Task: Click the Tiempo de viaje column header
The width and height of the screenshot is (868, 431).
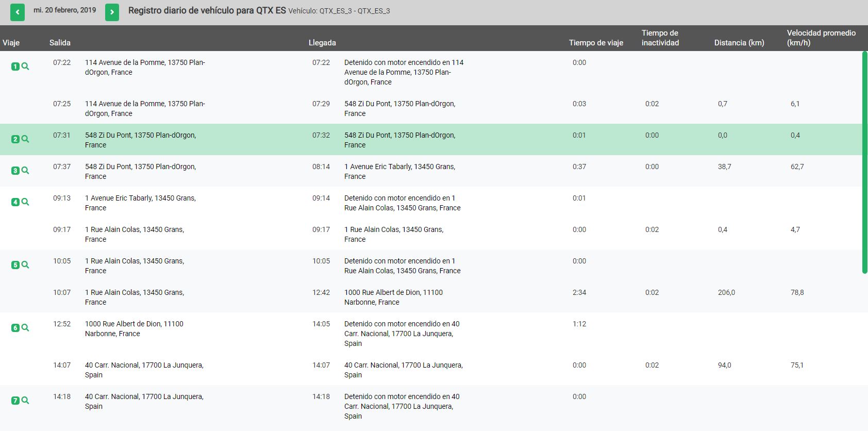Action: coord(596,43)
